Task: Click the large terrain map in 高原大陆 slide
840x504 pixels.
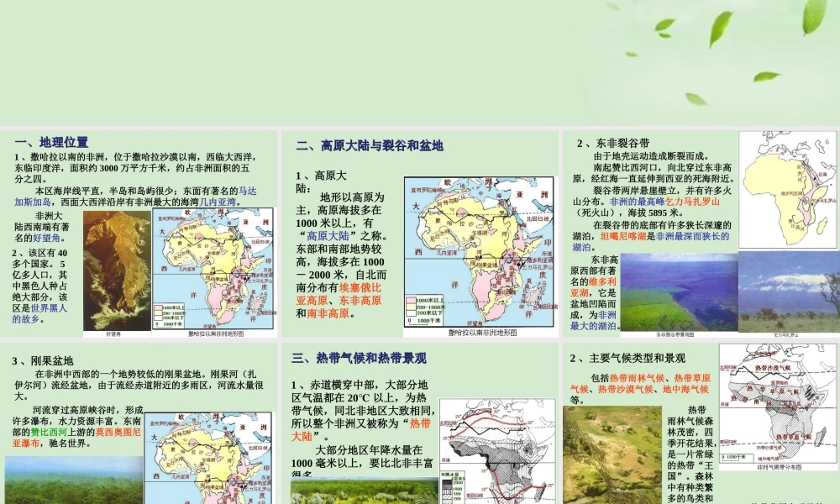Action: [x=480, y=252]
